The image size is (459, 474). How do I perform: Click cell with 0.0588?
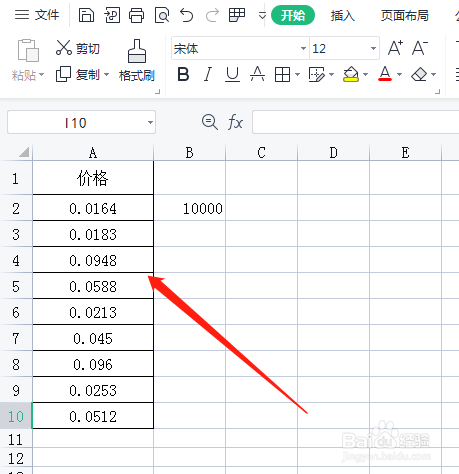click(93, 286)
